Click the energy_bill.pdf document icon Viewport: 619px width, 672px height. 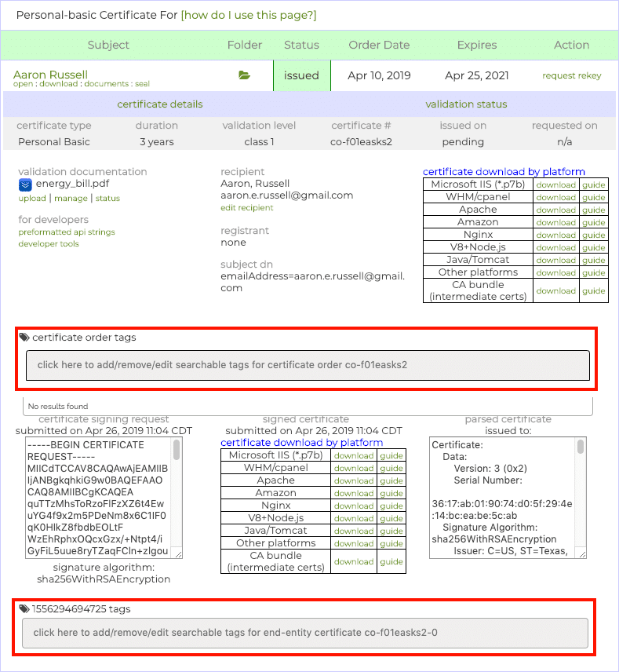click(x=25, y=184)
